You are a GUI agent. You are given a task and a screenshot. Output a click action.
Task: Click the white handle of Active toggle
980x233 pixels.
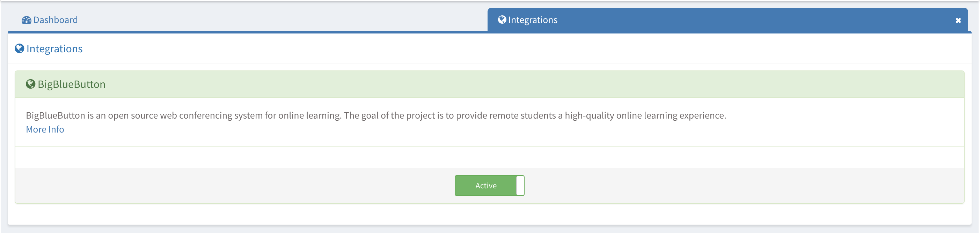point(520,186)
